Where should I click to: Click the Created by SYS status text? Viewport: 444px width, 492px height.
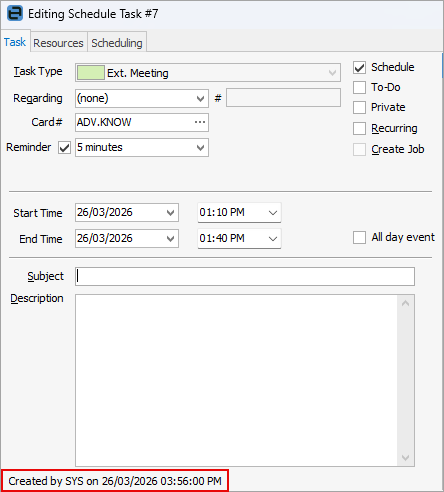(x=115, y=481)
